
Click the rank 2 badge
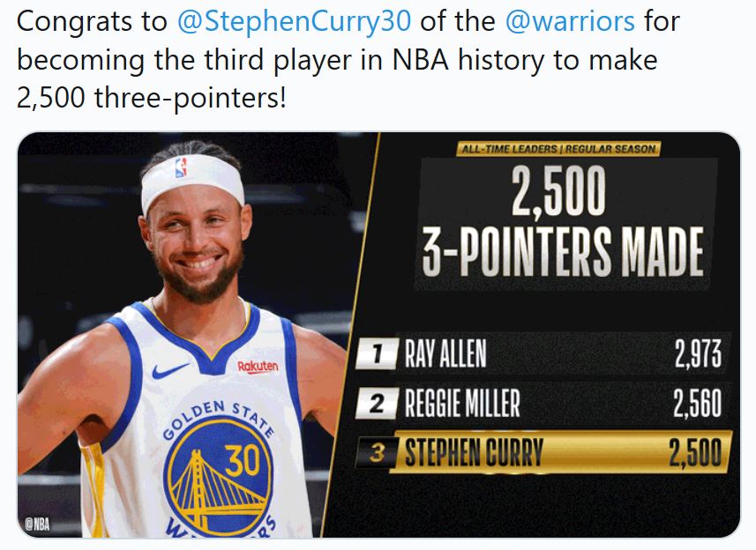point(377,403)
